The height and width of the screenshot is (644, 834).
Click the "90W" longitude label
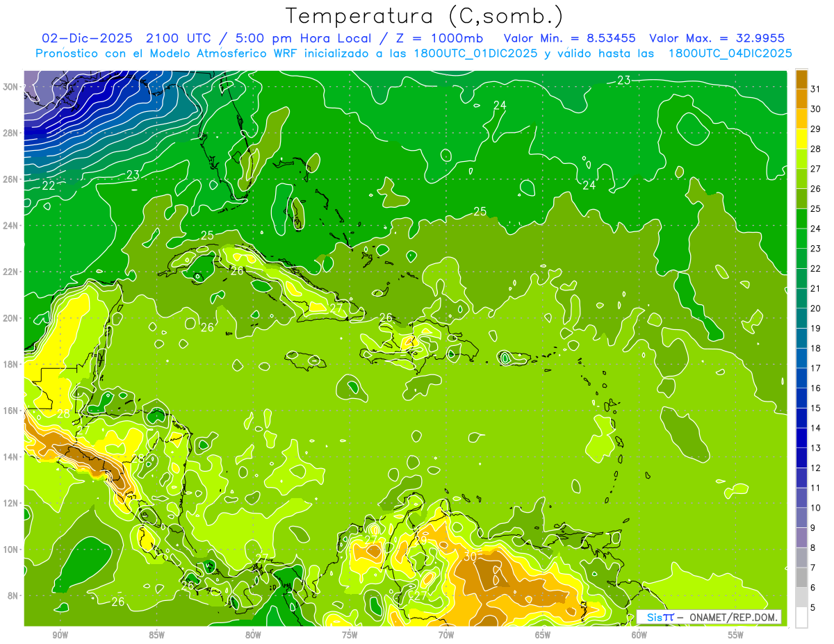coord(60,635)
